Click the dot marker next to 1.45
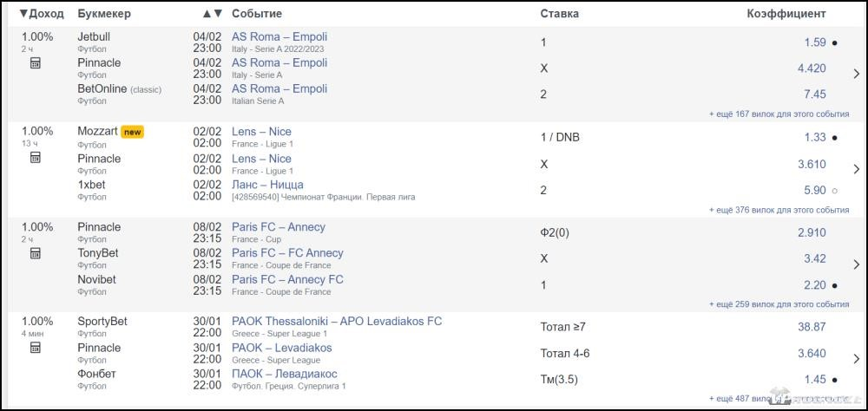Screen dimensions: 868x411 click(835, 380)
